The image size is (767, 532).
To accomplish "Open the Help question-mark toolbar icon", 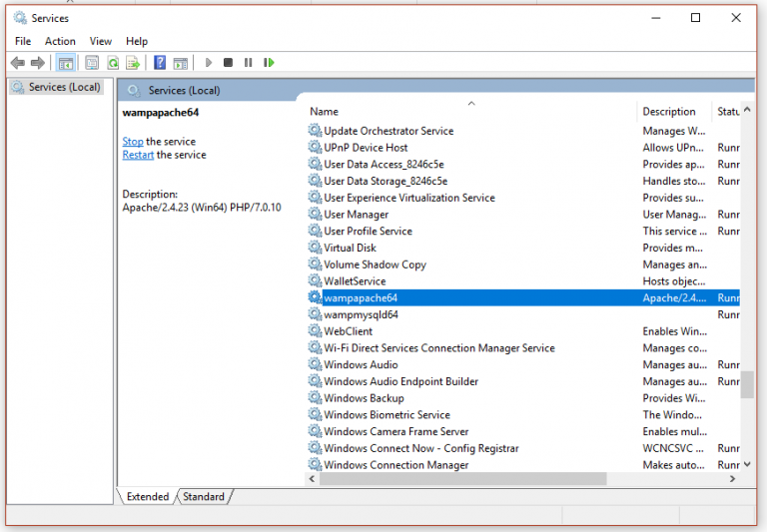I will [160, 63].
